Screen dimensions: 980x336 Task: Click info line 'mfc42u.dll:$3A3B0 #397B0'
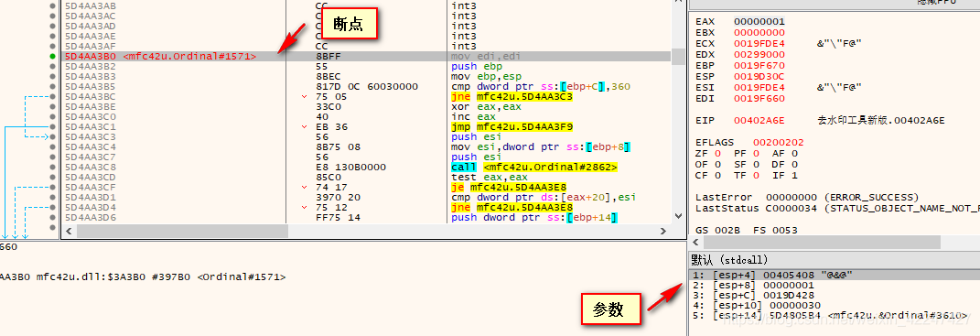click(x=114, y=276)
